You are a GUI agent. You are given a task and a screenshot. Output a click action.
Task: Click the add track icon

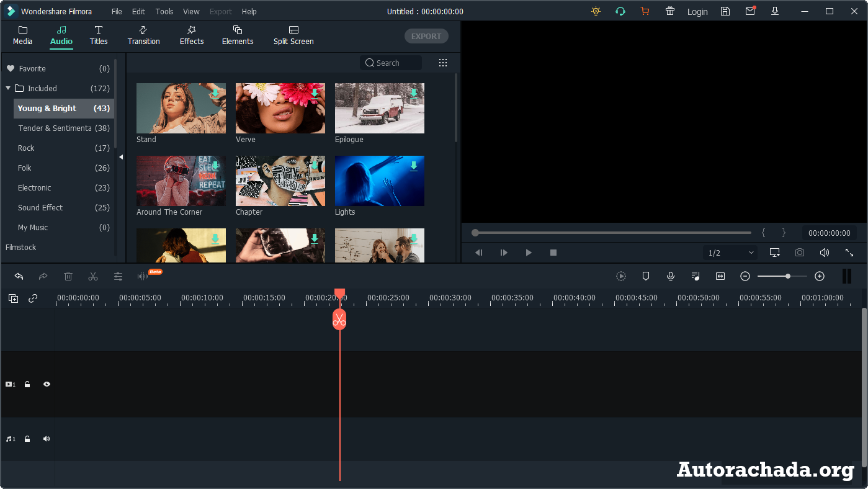pyautogui.click(x=13, y=298)
